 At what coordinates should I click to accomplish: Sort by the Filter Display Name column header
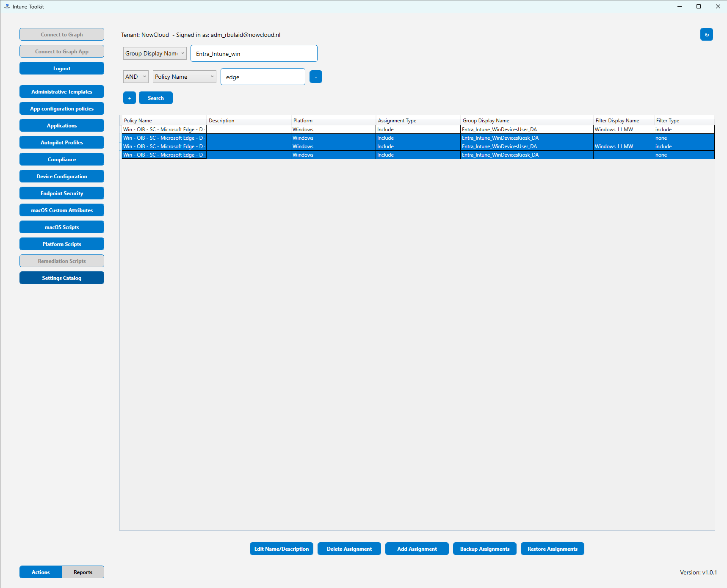(x=617, y=121)
